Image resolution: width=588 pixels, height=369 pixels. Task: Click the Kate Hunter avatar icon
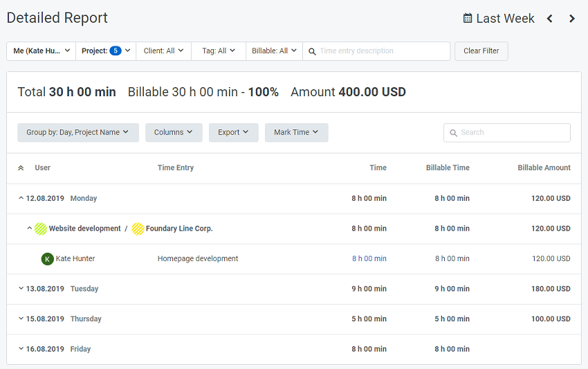point(47,259)
